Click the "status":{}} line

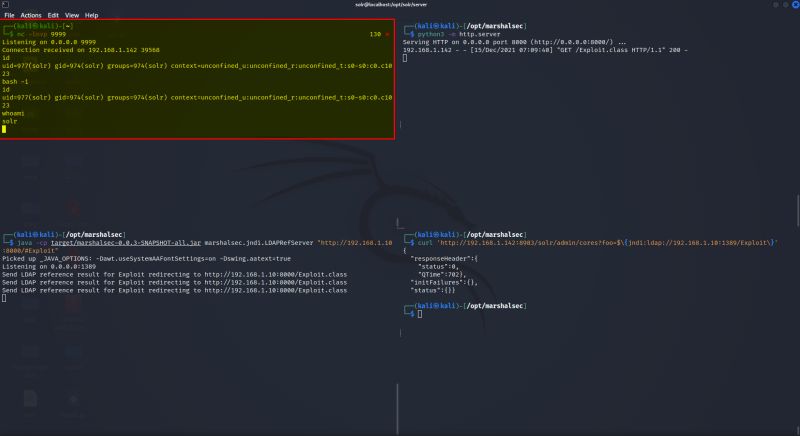[x=432, y=290]
